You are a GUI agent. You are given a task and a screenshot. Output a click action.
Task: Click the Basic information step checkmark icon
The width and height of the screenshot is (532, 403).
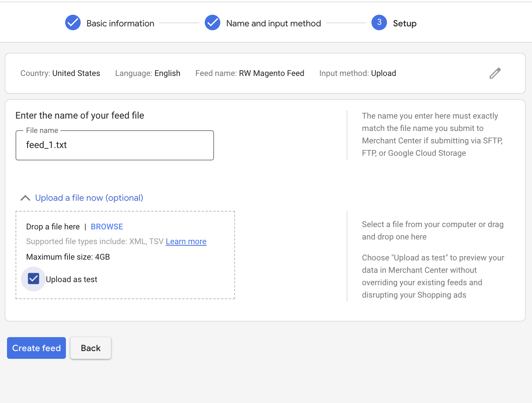[73, 23]
